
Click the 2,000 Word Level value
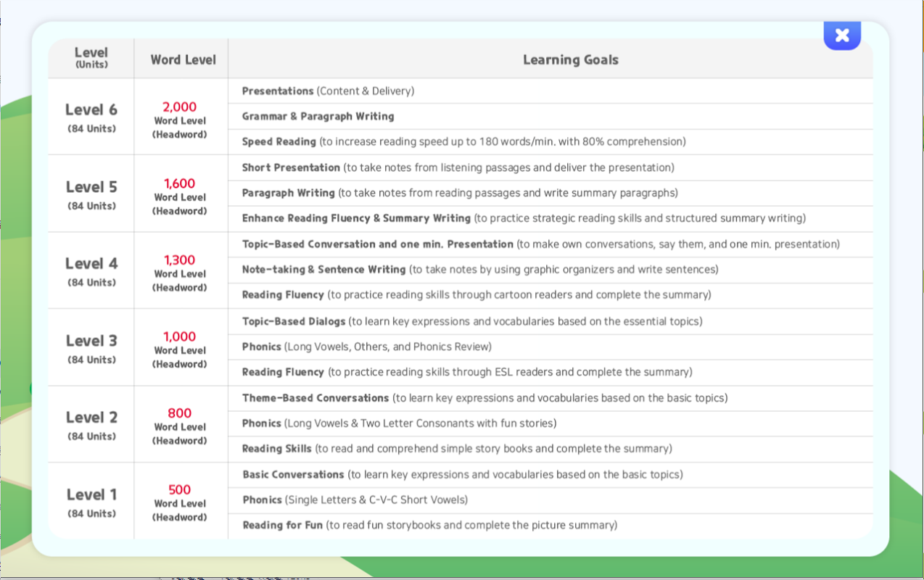180,107
